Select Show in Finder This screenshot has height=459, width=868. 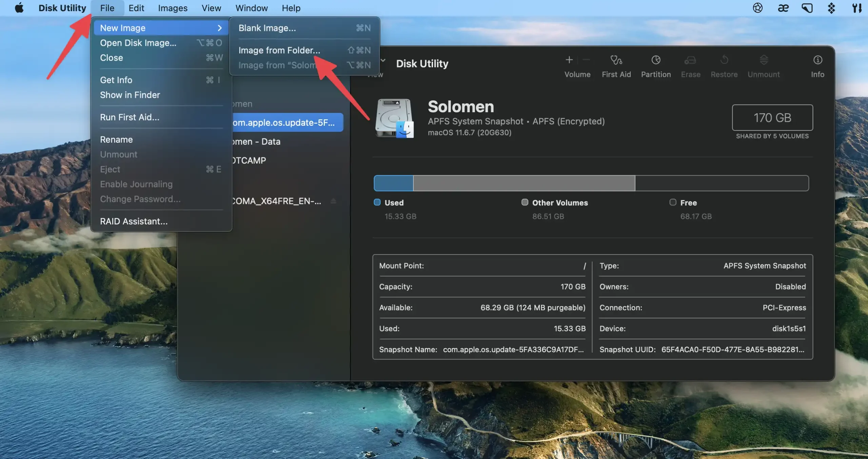point(161,95)
